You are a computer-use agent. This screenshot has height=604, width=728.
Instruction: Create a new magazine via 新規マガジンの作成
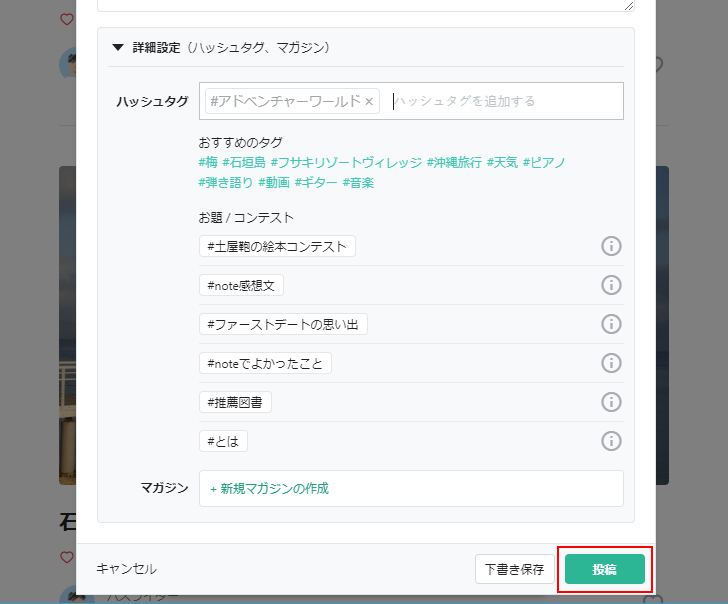pyautogui.click(x=270, y=488)
